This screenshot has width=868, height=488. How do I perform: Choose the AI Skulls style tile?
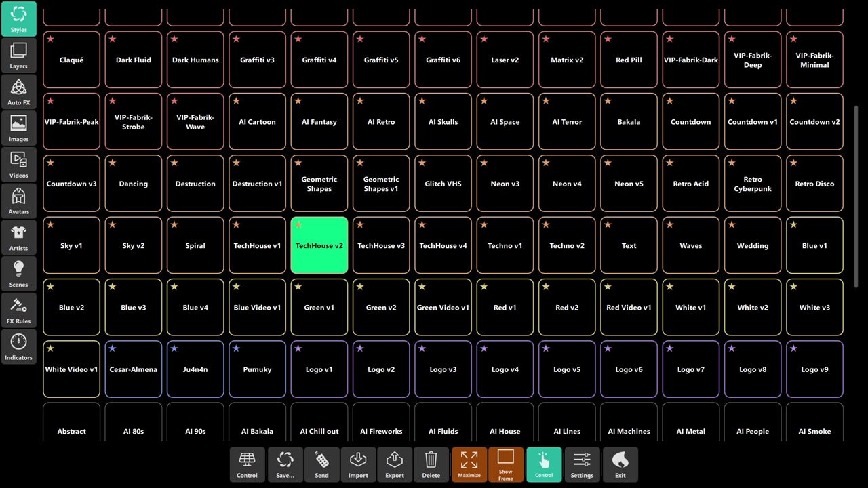443,122
